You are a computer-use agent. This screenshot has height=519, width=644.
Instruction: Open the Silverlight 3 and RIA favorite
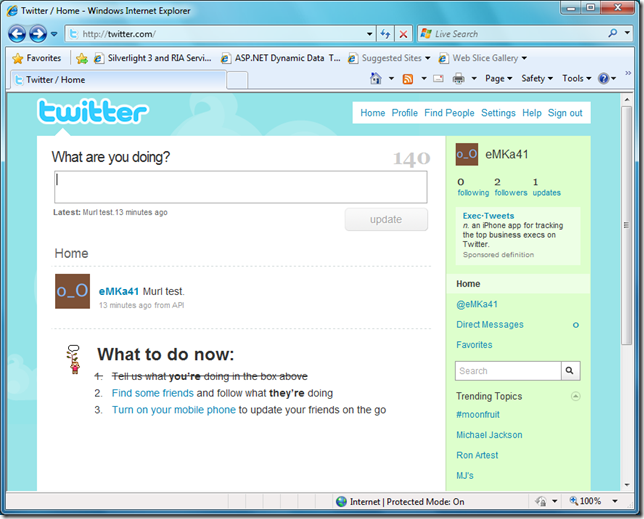tap(153, 58)
